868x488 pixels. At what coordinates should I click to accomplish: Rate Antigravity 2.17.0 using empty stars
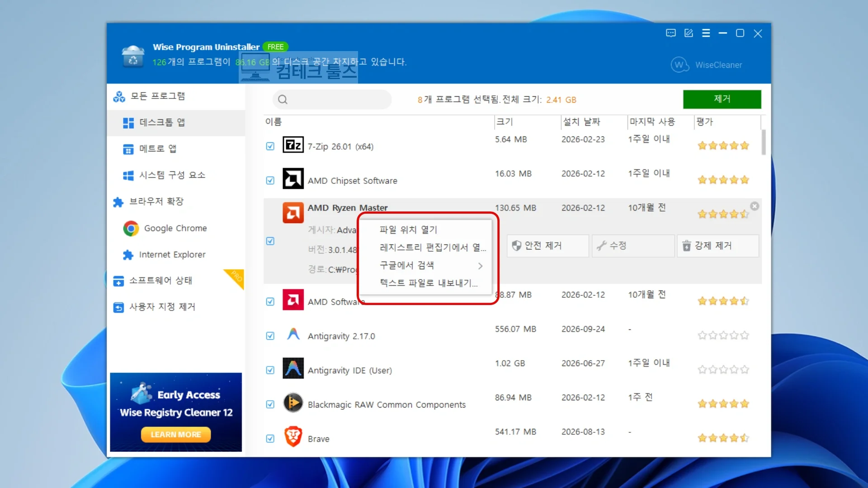coord(723,335)
